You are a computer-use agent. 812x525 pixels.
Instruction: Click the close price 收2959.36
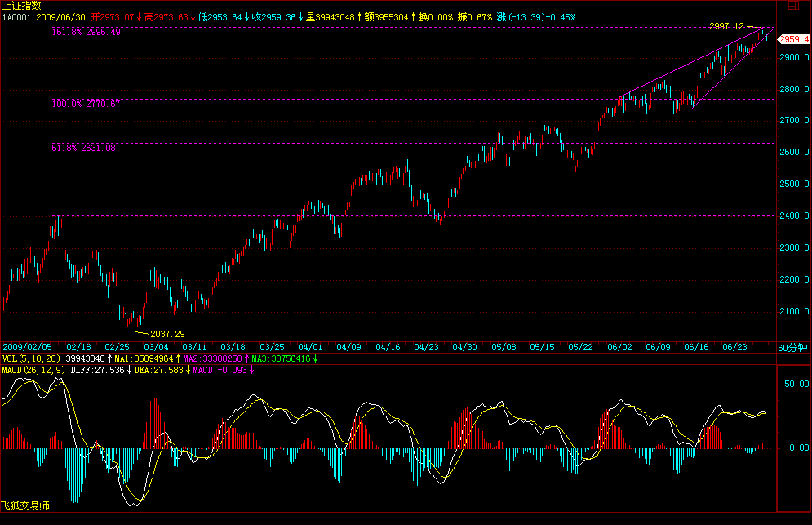pos(274,17)
